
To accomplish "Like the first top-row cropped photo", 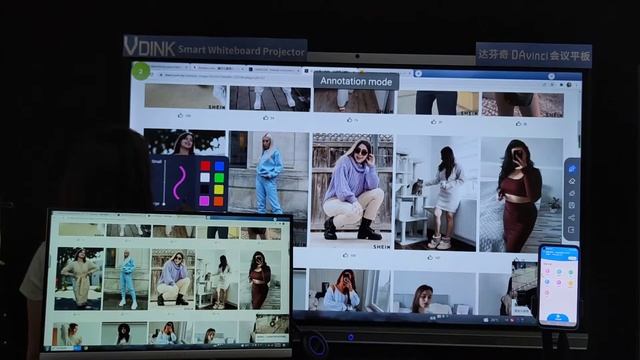I will pos(180,116).
